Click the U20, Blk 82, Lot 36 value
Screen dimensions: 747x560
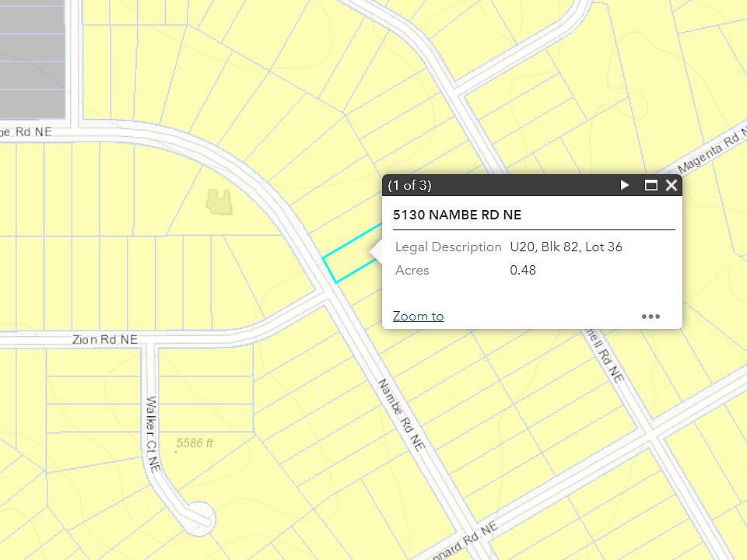pyautogui.click(x=566, y=247)
